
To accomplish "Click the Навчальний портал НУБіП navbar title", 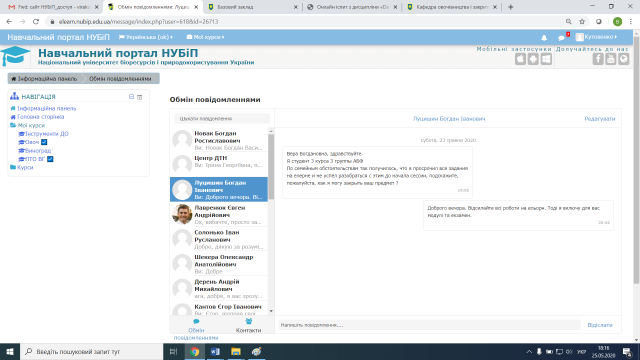I will pos(58,37).
